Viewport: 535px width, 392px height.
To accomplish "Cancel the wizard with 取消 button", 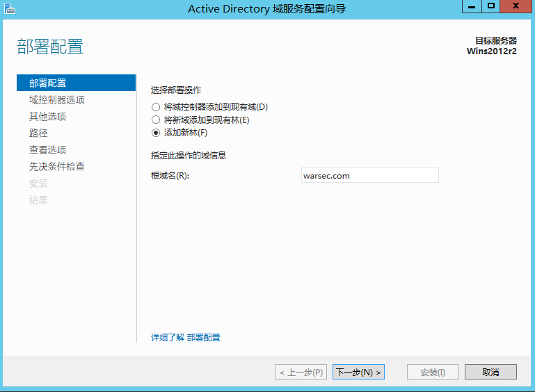I will [x=490, y=372].
